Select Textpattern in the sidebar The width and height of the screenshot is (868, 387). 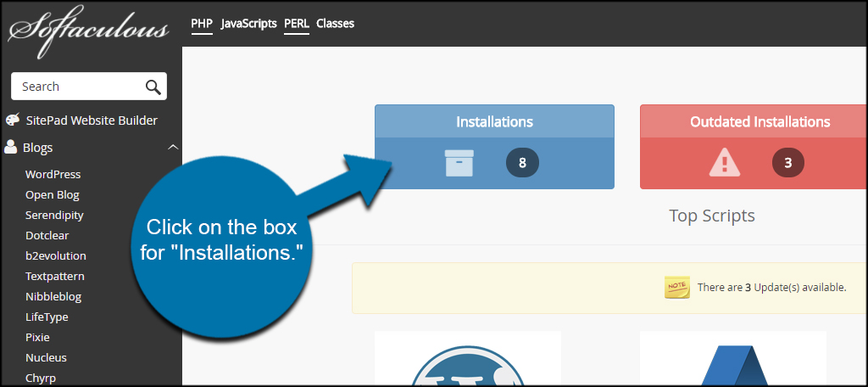pos(55,276)
